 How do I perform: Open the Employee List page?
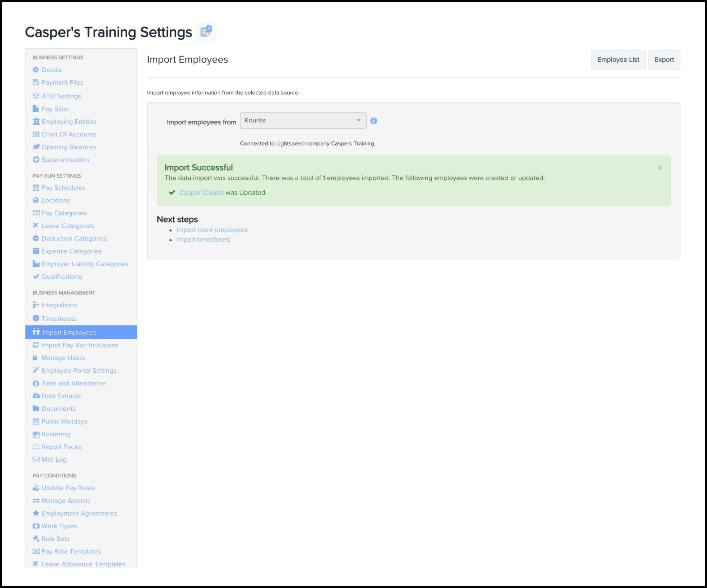click(x=618, y=60)
